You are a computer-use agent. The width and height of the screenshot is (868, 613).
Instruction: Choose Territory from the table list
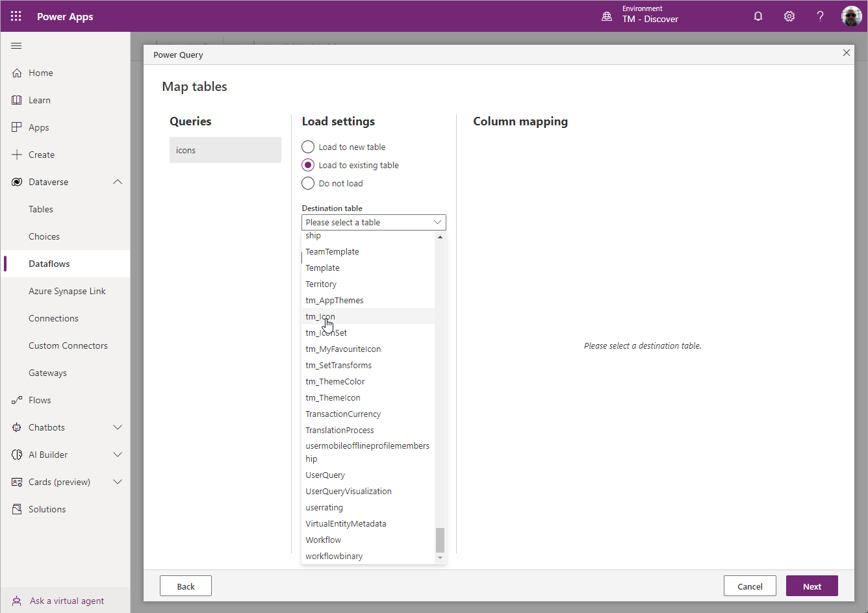point(368,284)
